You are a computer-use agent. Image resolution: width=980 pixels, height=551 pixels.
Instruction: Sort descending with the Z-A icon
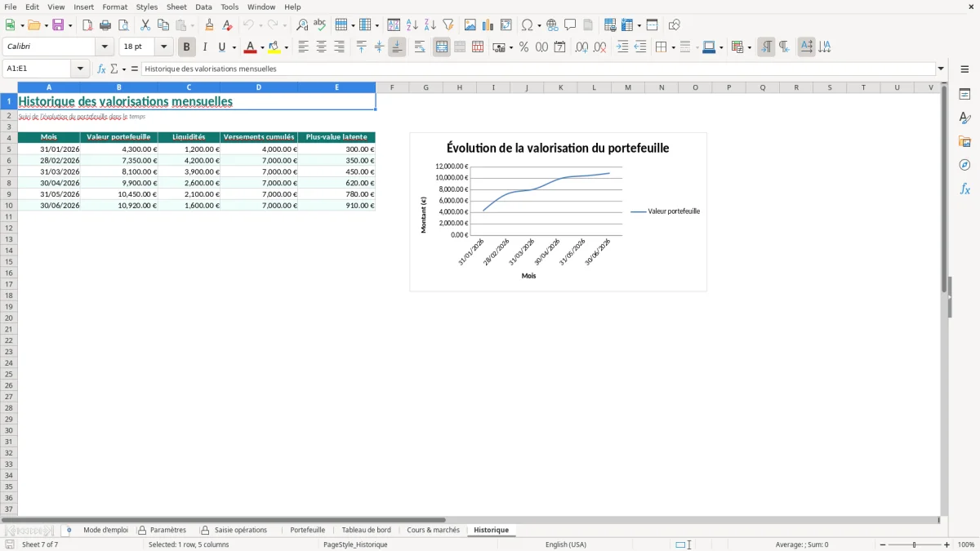430,25
